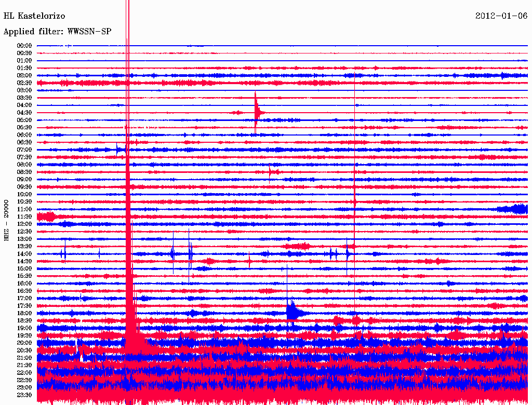Select the 18:30 time label
Viewport: 532px width, 405px height.
click(x=24, y=320)
